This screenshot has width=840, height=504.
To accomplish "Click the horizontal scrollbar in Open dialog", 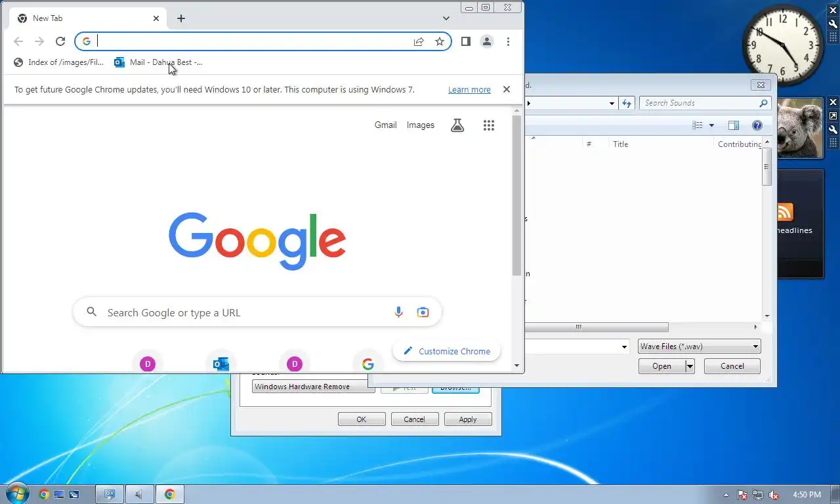I will (596, 327).
